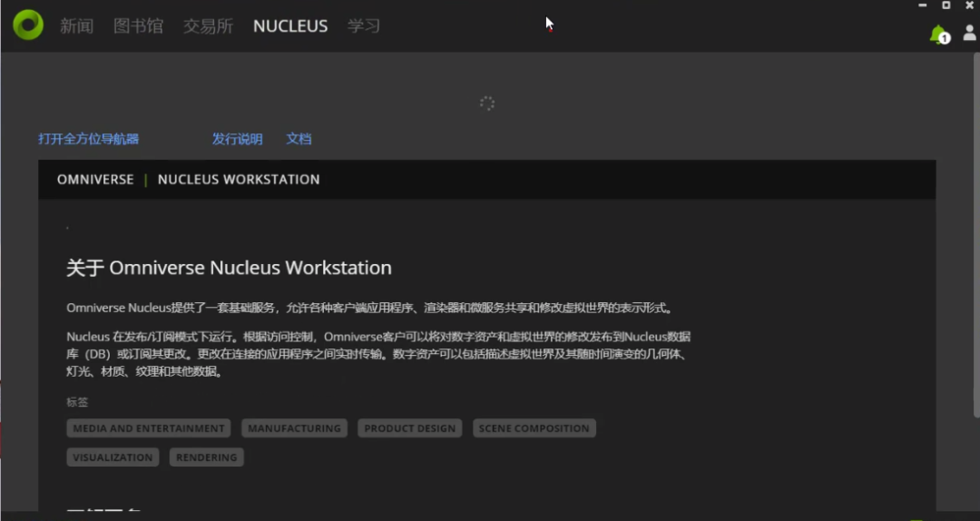Image resolution: width=980 pixels, height=521 pixels.
Task: Close the launcher window
Action: (x=971, y=5)
